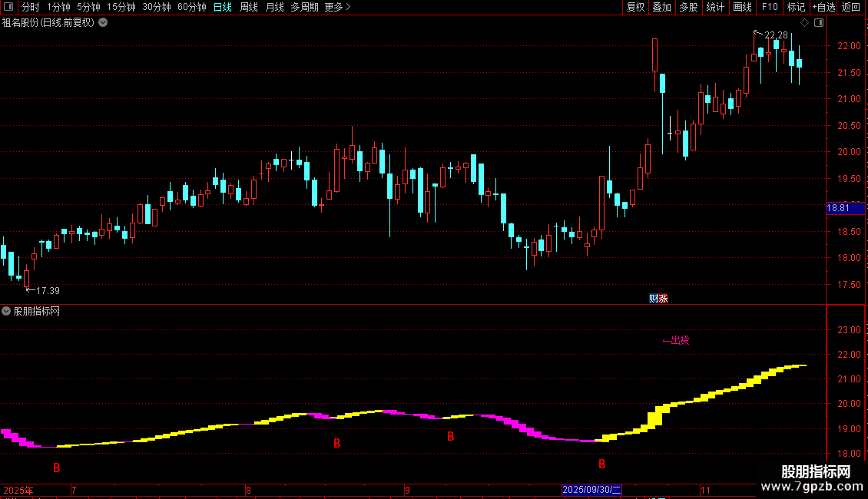Click the 复权 adjustment button
This screenshot has width=868, height=499.
click(635, 7)
